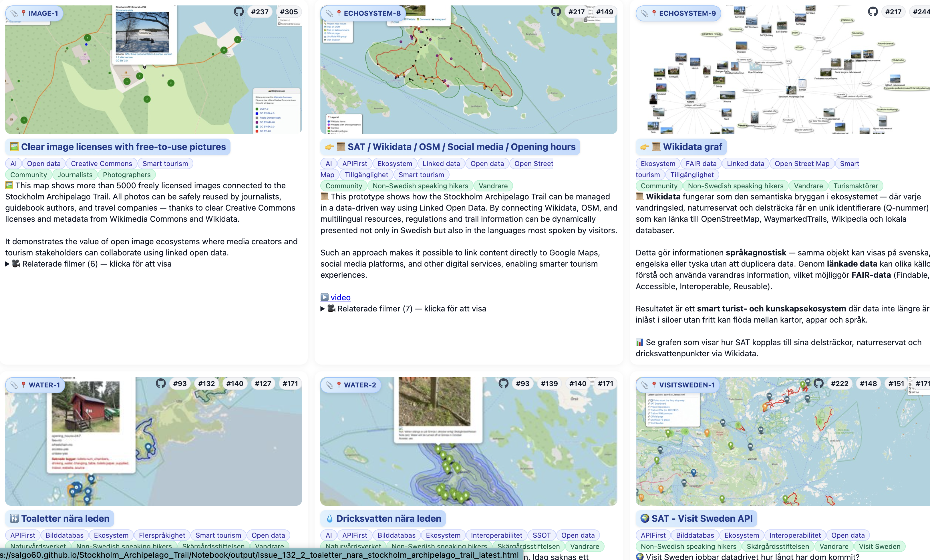Open GitHub icon on the VISITSWEDEN-1 card
930x560 pixels.
tap(818, 383)
